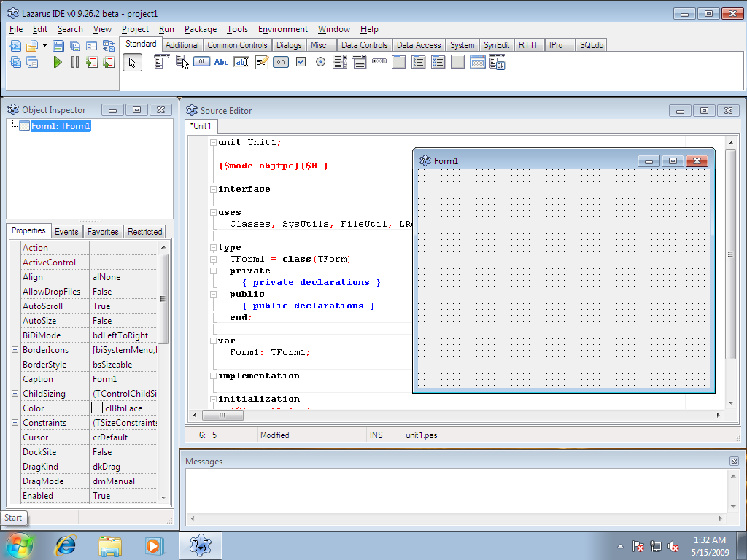
Task: Select the TPanel component icon
Action: click(458, 62)
